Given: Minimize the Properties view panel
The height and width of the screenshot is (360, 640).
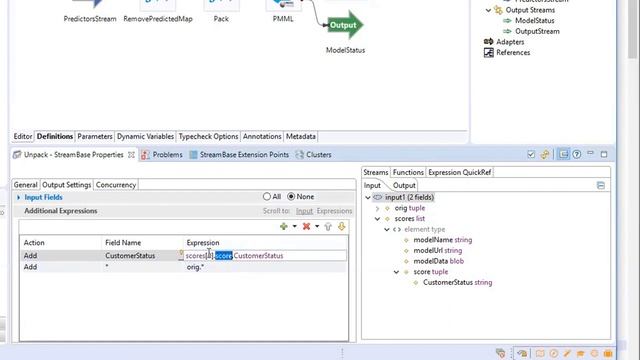Looking at the screenshot, I should click(x=590, y=153).
